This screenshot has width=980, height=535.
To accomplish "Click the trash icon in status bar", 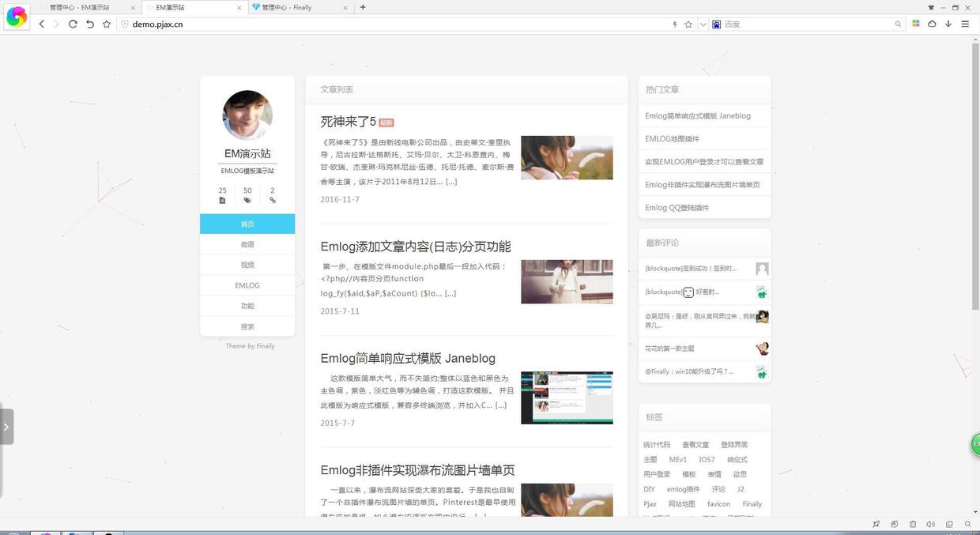I will click(913, 524).
